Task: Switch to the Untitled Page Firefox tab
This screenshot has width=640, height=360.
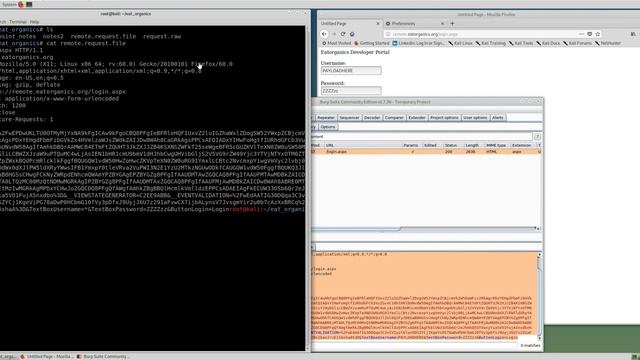Action: click(349, 24)
